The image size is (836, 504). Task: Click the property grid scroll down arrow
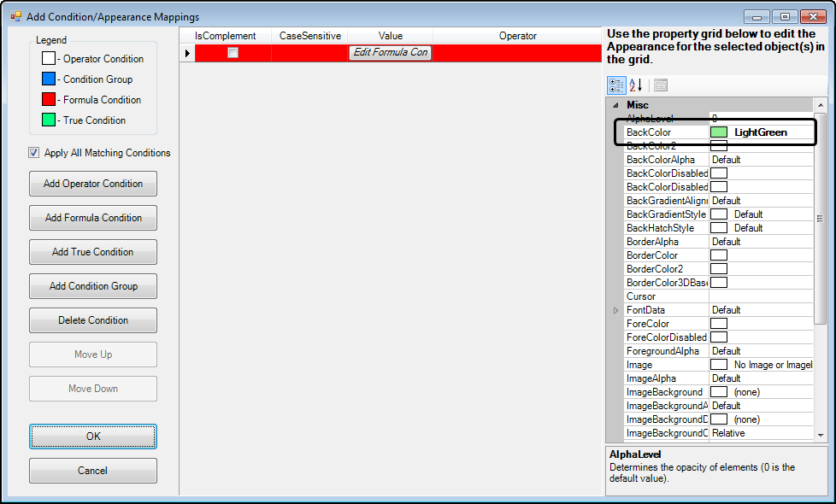[820, 436]
